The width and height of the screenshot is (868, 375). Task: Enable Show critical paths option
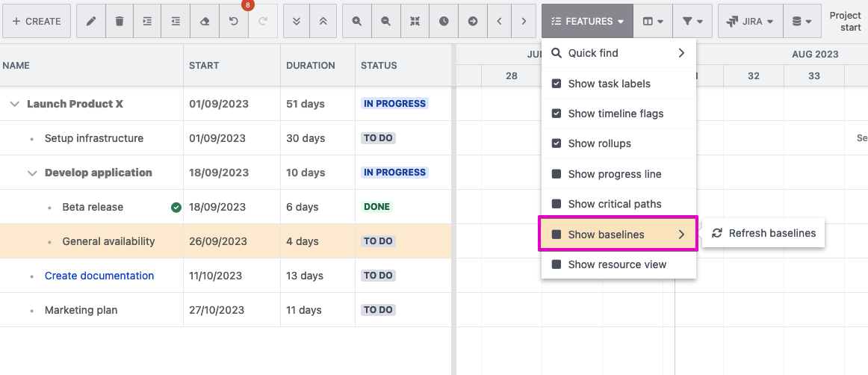(x=557, y=204)
